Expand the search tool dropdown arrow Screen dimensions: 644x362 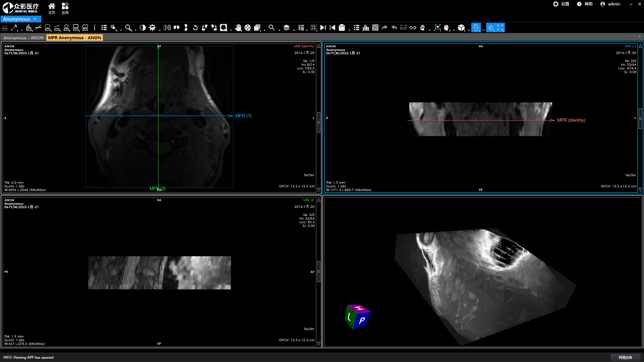[x=279, y=30]
